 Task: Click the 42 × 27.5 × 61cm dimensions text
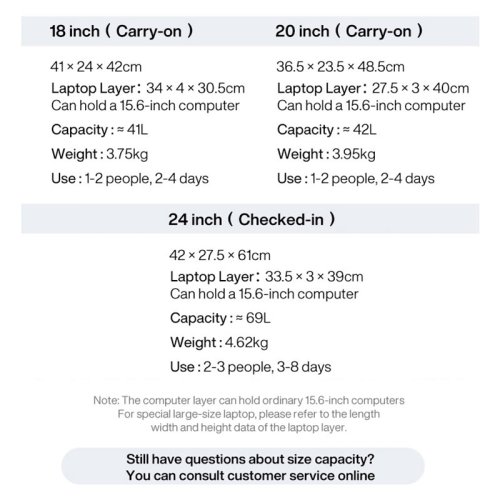pyautogui.click(x=220, y=255)
